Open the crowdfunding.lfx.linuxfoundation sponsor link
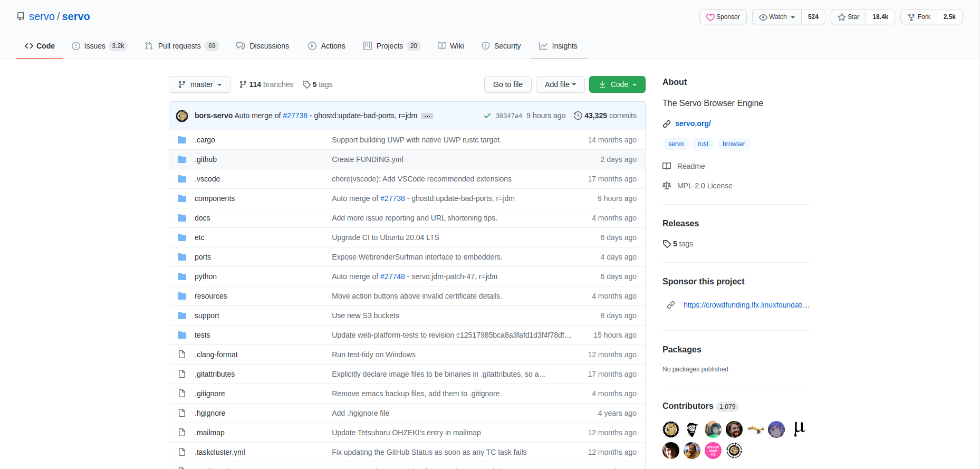The width and height of the screenshot is (980, 469). pyautogui.click(x=746, y=305)
